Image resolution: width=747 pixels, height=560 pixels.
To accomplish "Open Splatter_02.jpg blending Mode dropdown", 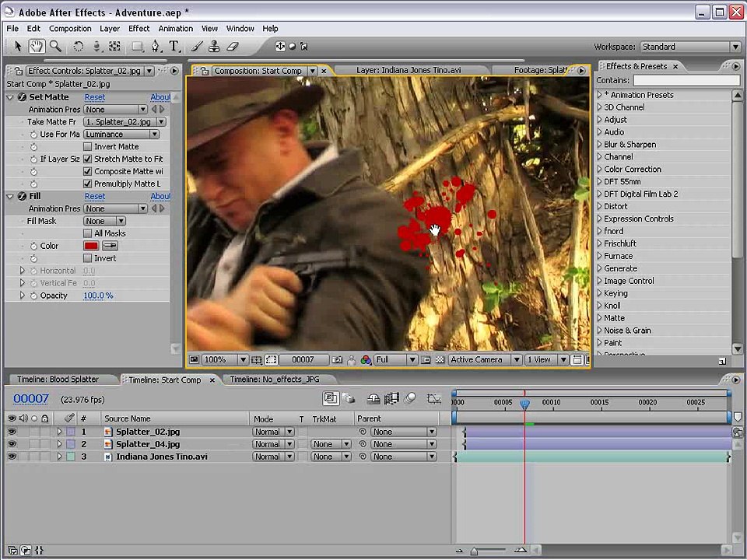I will coord(273,432).
